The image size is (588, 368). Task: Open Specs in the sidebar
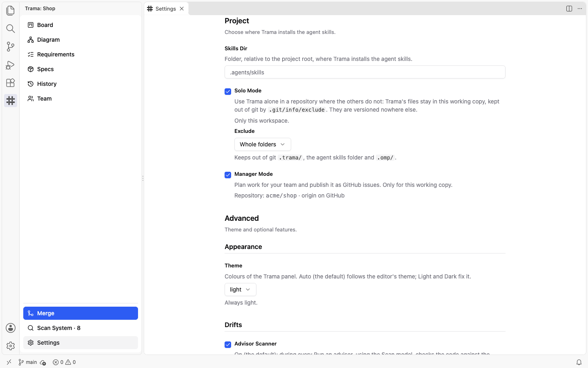pos(80,69)
